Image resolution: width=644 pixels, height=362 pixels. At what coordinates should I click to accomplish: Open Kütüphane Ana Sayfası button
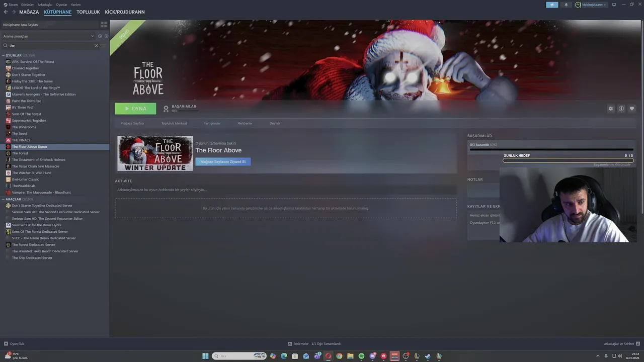(x=49, y=25)
